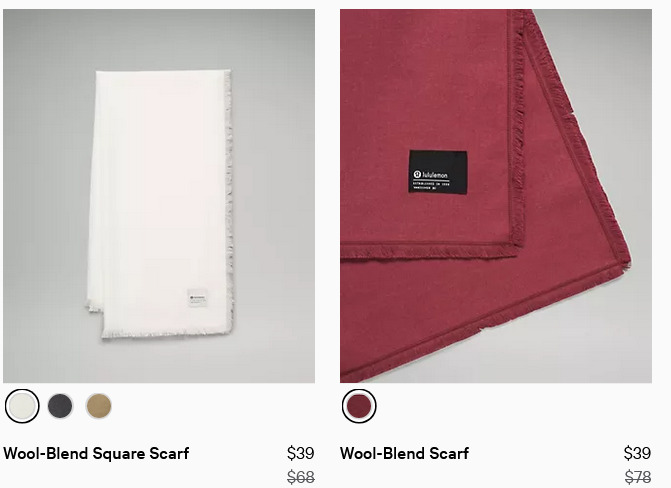Select the white color swatch

coord(22,406)
